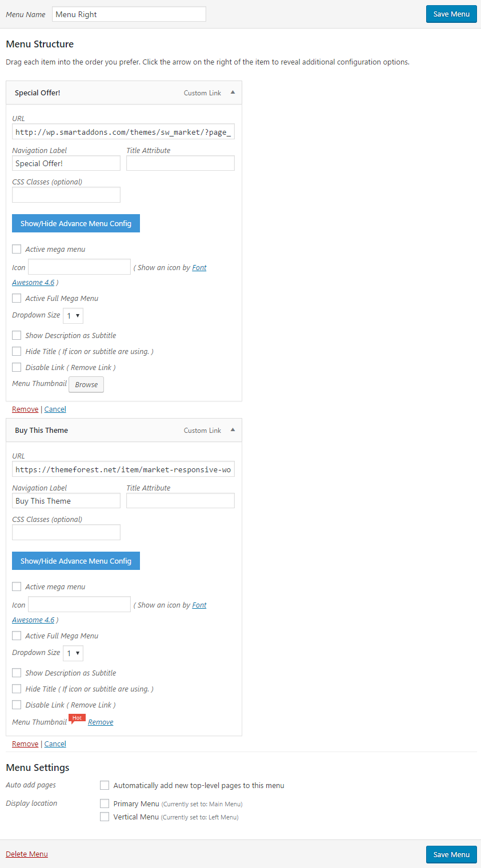Enable Active Full Mega Menu for Special Offer!
The width and height of the screenshot is (481, 868).
pos(17,298)
